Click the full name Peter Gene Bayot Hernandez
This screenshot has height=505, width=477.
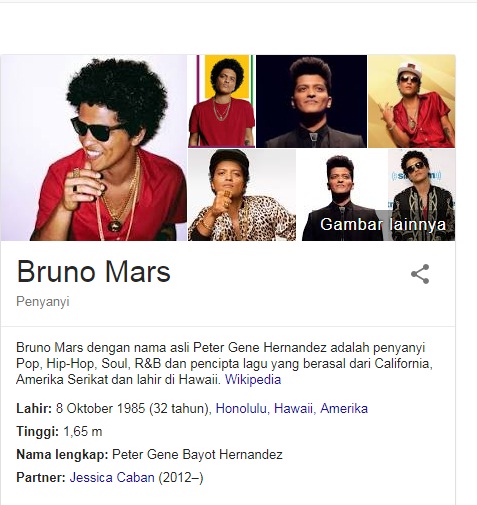click(197, 454)
